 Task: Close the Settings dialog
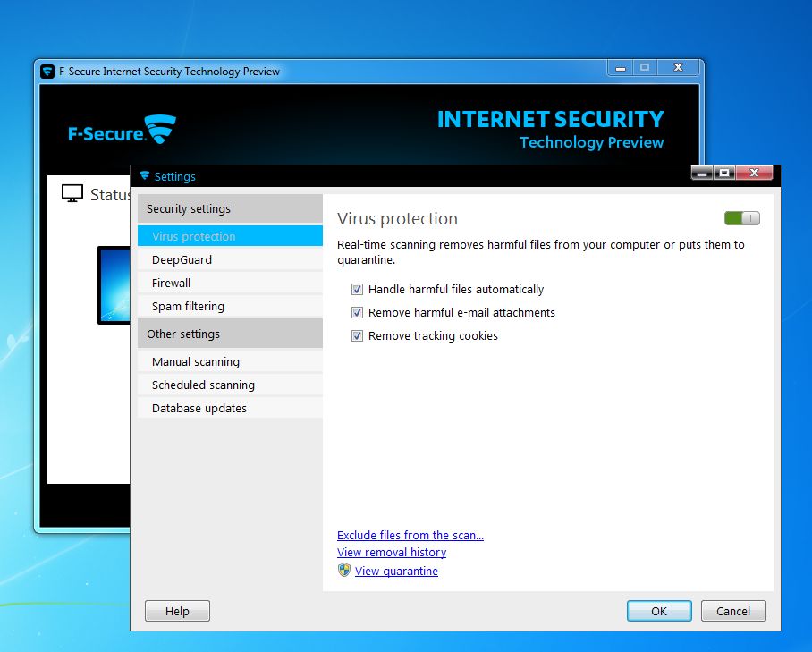click(x=754, y=173)
